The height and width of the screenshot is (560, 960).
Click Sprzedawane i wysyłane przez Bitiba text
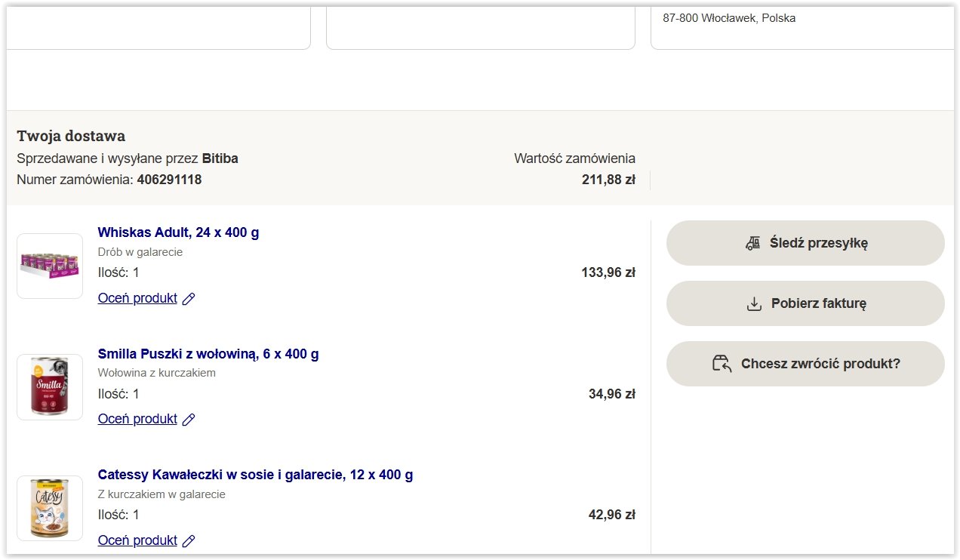(x=128, y=158)
